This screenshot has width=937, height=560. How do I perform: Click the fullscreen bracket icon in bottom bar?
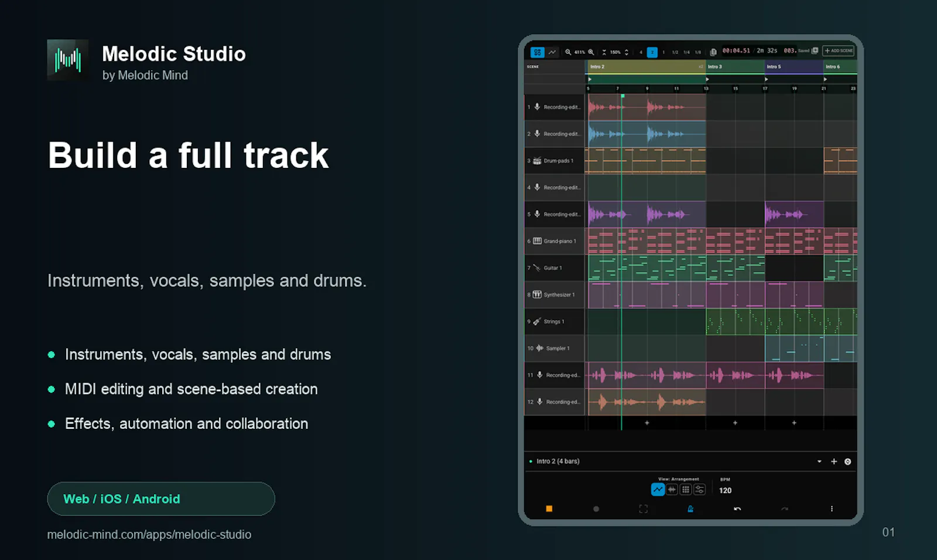coord(643,509)
